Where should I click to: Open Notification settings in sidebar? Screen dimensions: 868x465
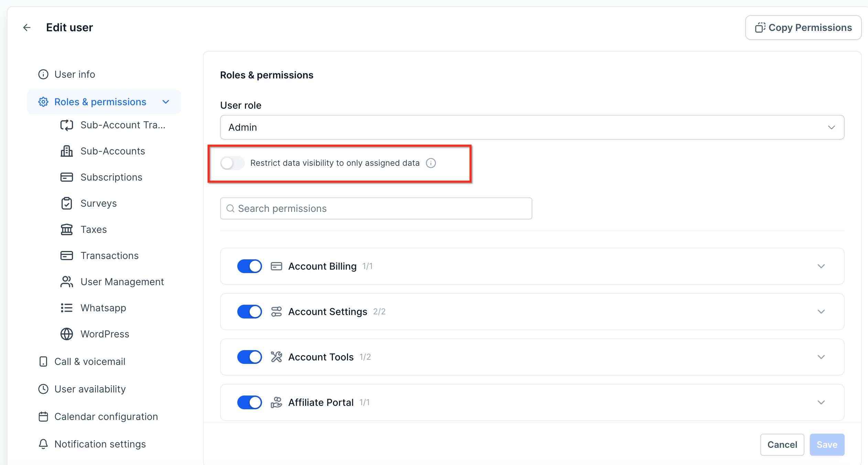(x=92, y=444)
